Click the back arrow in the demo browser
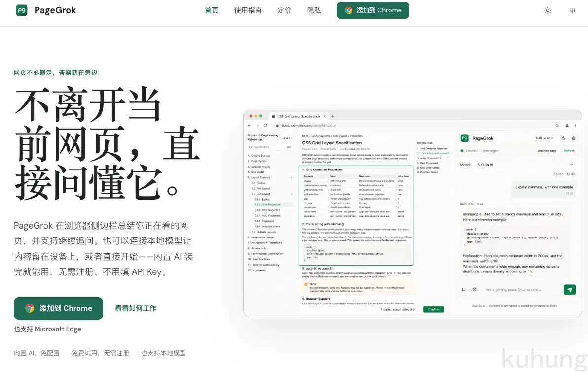 pyautogui.click(x=250, y=126)
